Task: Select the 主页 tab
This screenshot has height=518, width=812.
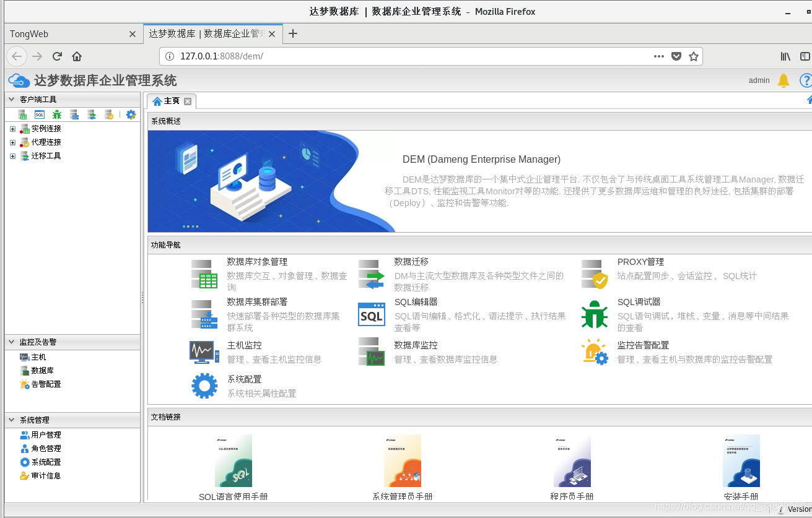Action: (172, 101)
